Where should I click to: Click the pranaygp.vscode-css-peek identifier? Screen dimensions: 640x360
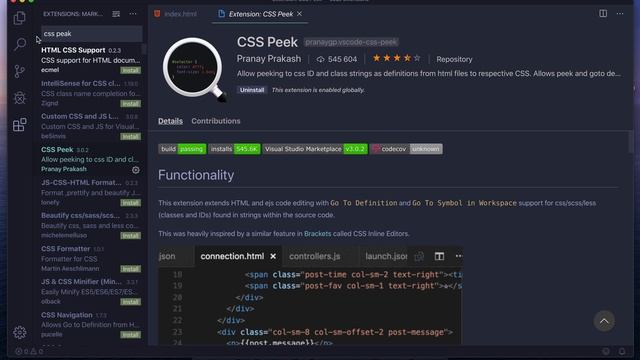(x=351, y=42)
